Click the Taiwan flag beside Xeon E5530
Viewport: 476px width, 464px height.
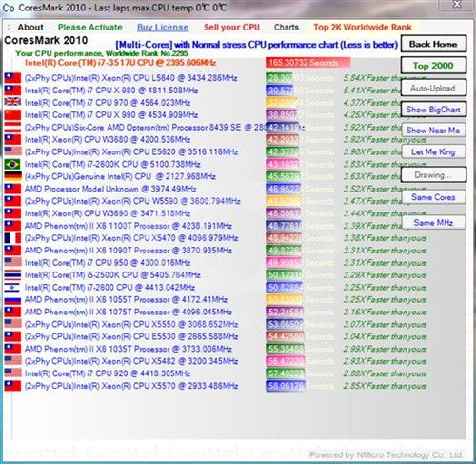(12, 336)
